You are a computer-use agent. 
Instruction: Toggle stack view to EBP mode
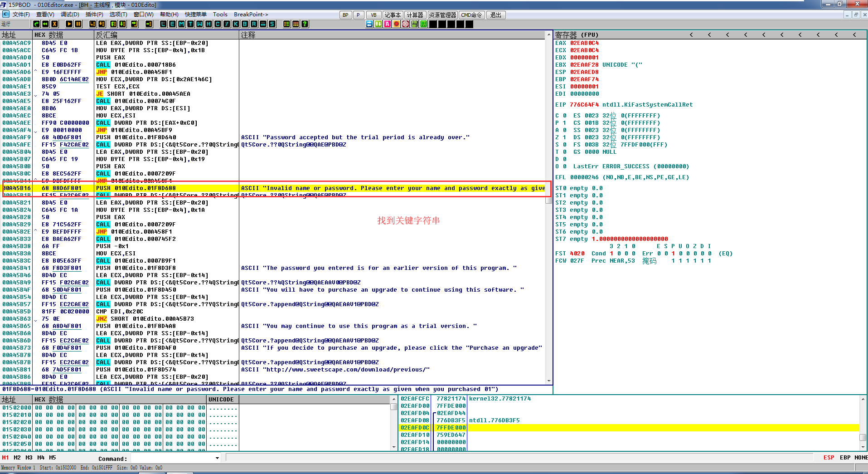tap(845, 458)
